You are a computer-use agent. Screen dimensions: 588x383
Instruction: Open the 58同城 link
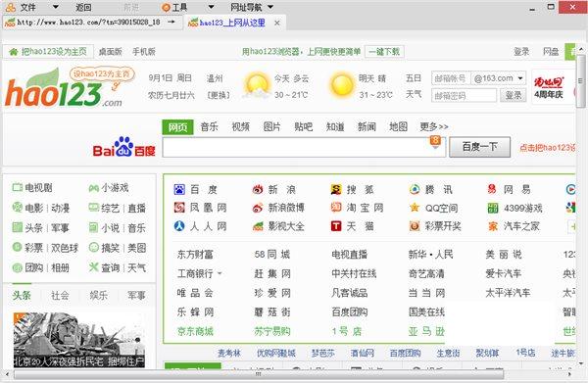(x=272, y=255)
